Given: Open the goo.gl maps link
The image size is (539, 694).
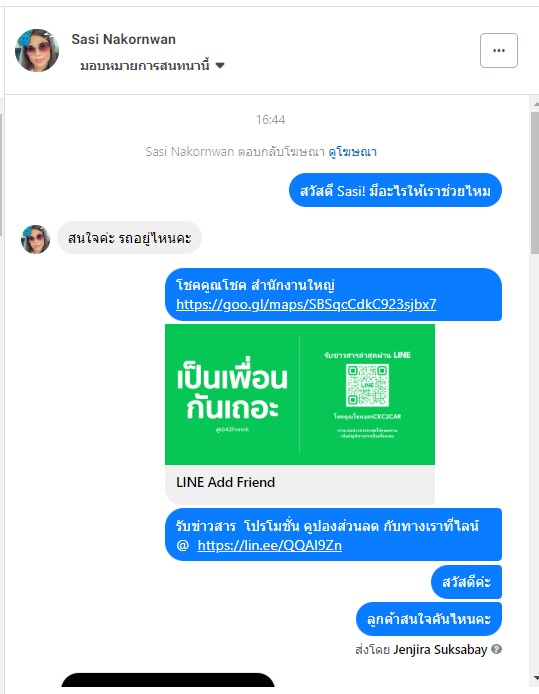Looking at the screenshot, I should (306, 305).
